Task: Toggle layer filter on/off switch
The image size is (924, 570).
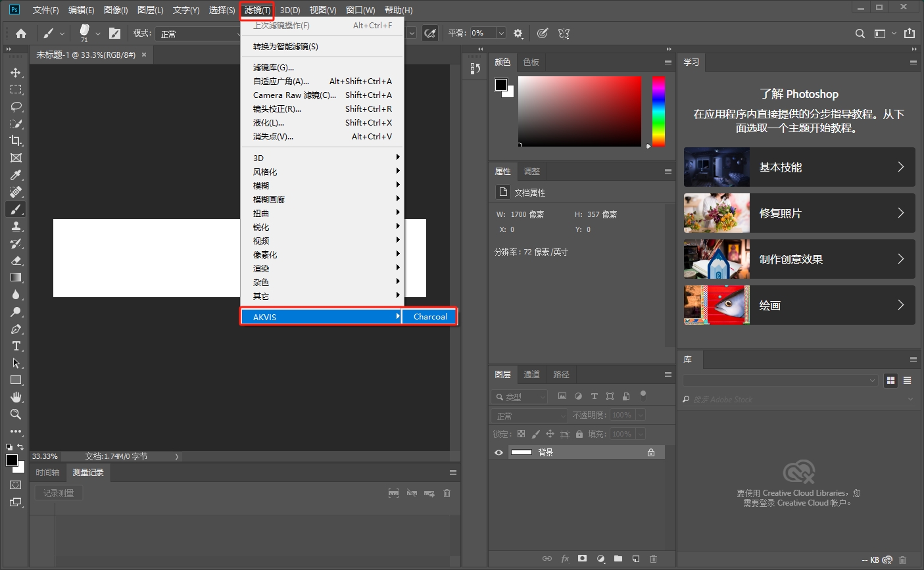Action: coord(643,396)
